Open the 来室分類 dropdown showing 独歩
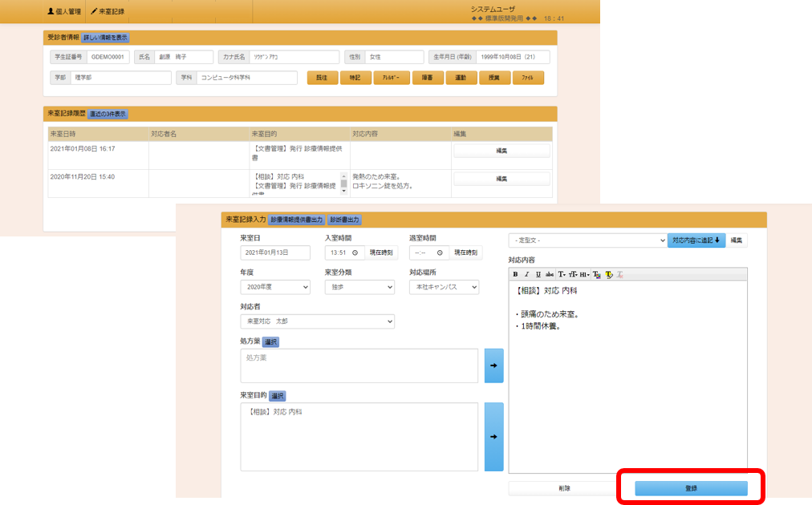The width and height of the screenshot is (812, 505). [x=359, y=287]
